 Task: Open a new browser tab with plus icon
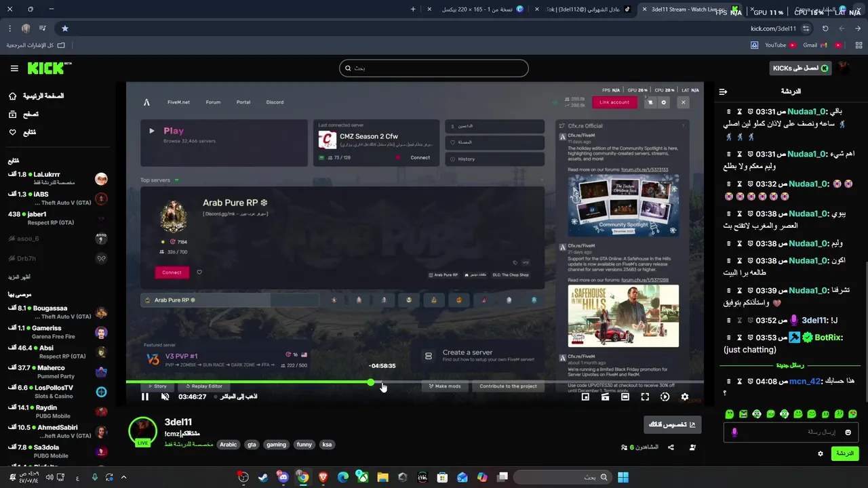(413, 9)
